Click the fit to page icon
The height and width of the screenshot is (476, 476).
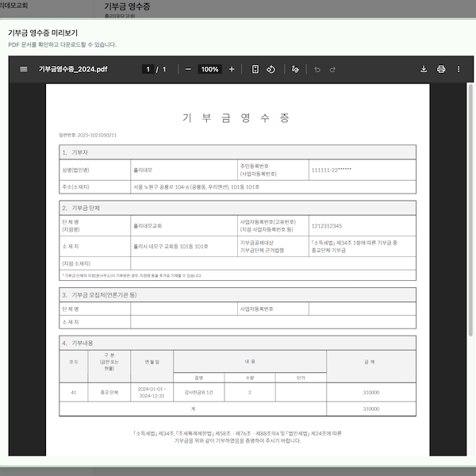click(x=255, y=69)
